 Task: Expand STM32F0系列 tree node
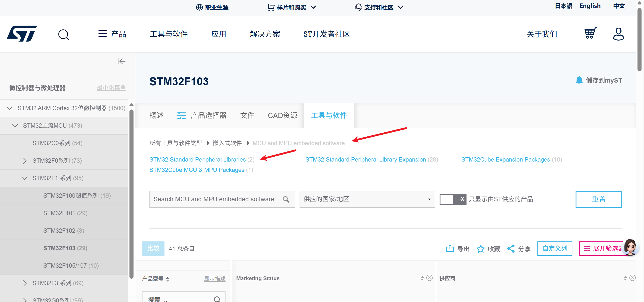pyautogui.click(x=24, y=161)
